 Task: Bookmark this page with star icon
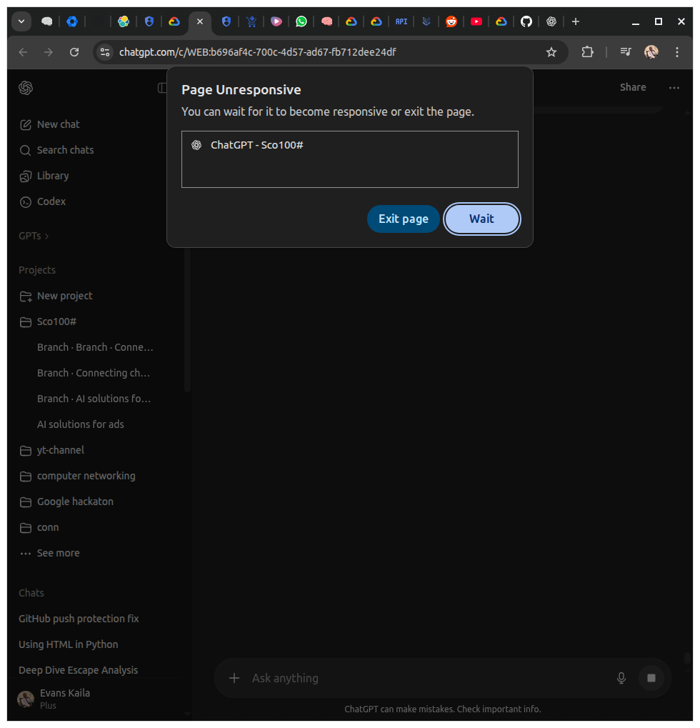[x=551, y=52]
